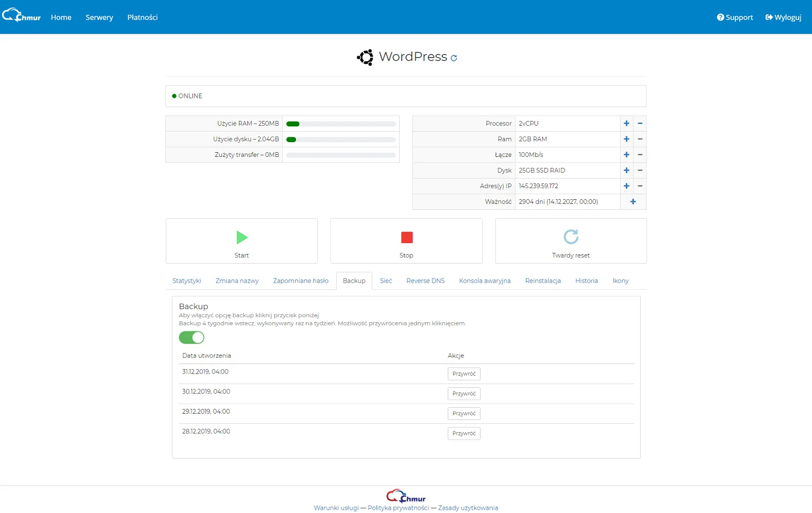Increase Łącze speed with plus icon
The image size is (812, 513).
[626, 155]
